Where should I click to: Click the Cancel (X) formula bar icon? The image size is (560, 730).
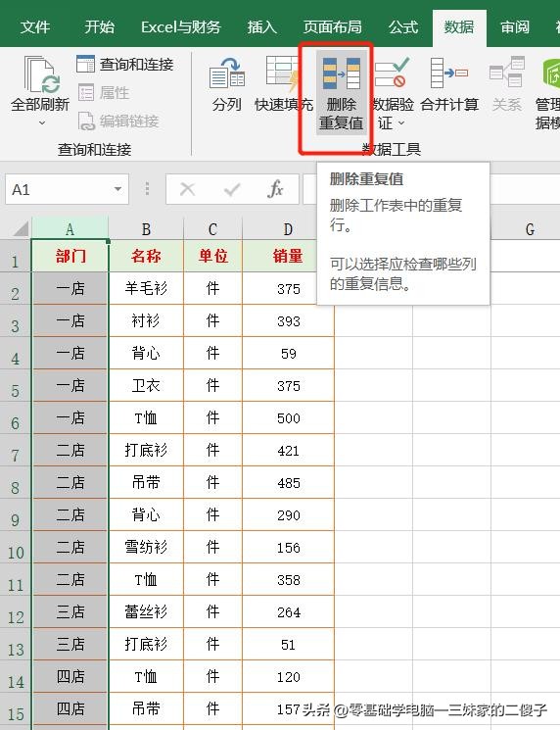(x=187, y=189)
